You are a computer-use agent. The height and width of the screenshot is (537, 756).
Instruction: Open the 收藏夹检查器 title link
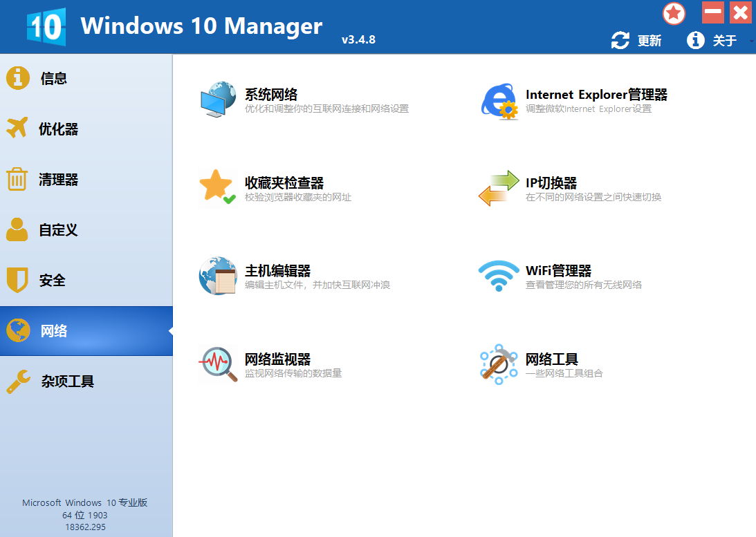point(284,183)
